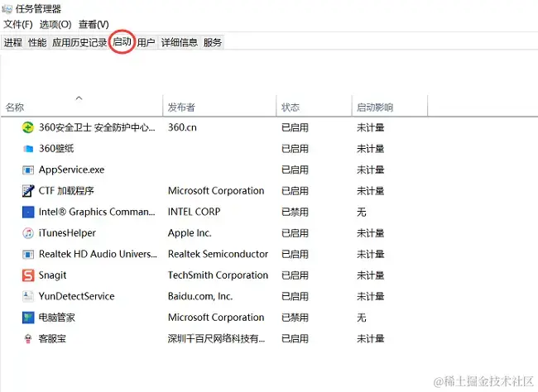Click 未计量 impact of AppService.exe row
Screen dimensions: 538x392
point(370,170)
